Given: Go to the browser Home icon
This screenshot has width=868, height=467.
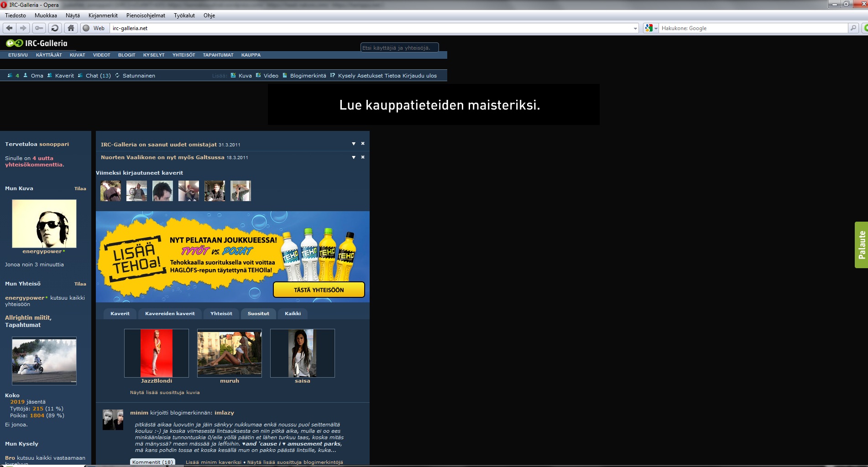Looking at the screenshot, I should click(x=71, y=28).
